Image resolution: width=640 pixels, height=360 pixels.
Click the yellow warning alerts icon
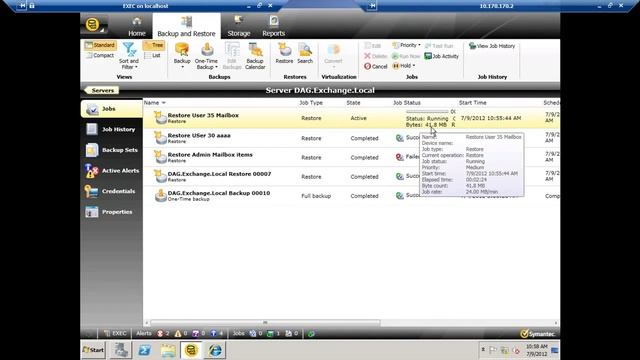click(x=178, y=333)
